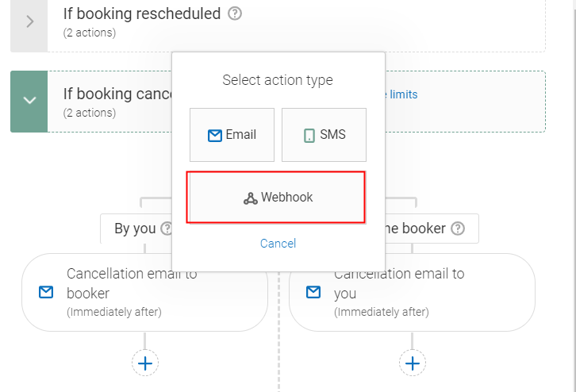576x392 pixels.
Task: Click Cancel link in action popup
Action: click(x=278, y=244)
